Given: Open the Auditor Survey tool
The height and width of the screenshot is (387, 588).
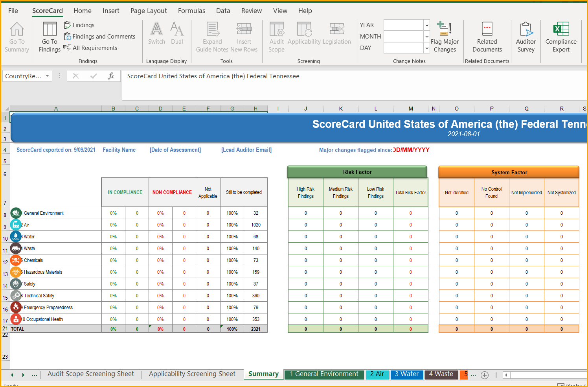Looking at the screenshot, I should pos(526,37).
